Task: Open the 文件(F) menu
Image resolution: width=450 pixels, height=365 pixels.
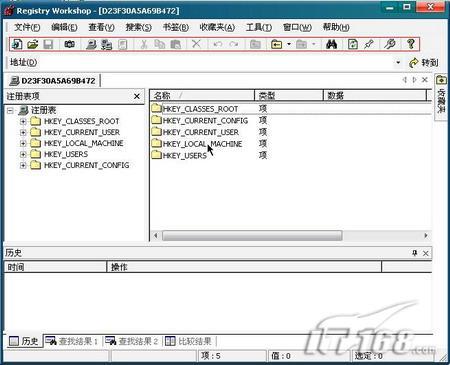Action: point(27,27)
